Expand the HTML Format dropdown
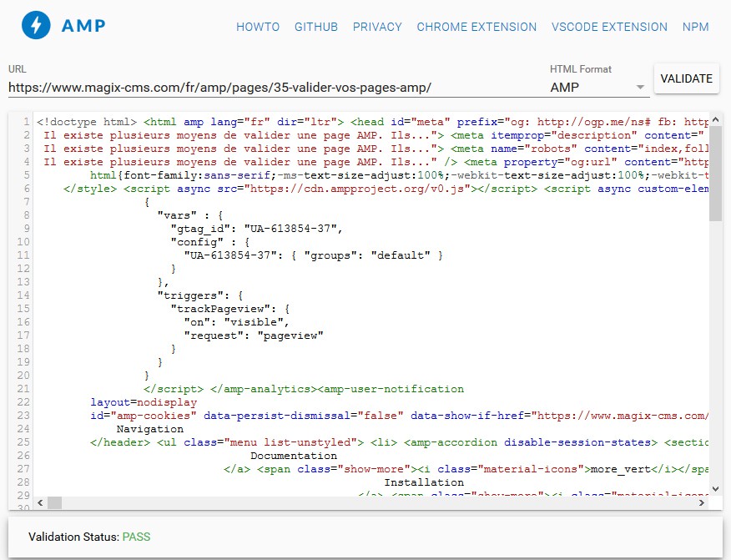This screenshot has height=560, width=731. point(598,87)
